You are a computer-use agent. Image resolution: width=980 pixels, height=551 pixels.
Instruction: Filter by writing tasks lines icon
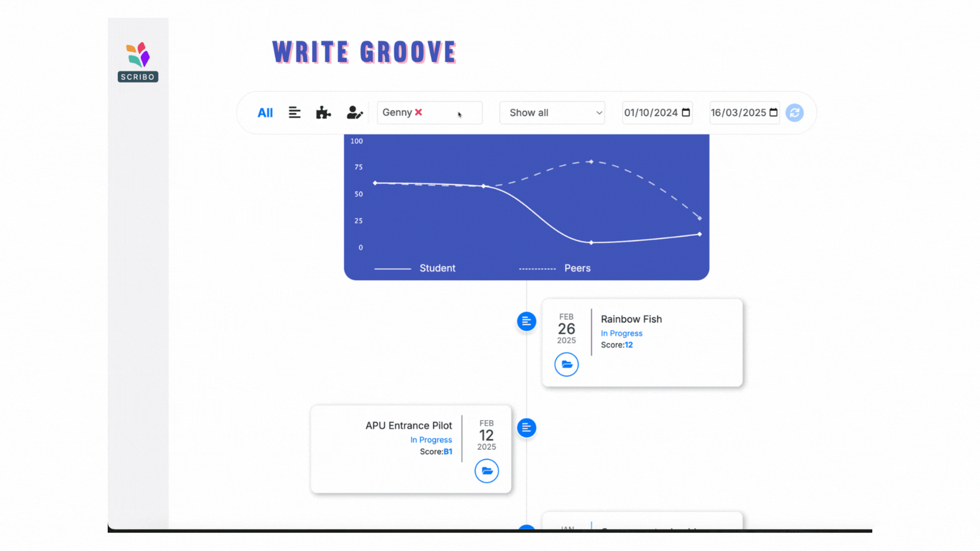click(x=295, y=112)
